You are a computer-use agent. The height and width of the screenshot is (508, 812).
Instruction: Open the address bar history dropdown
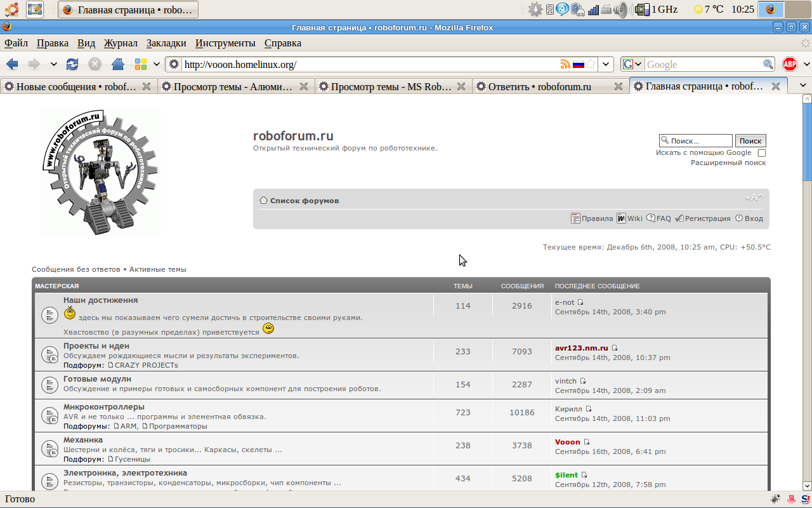606,64
